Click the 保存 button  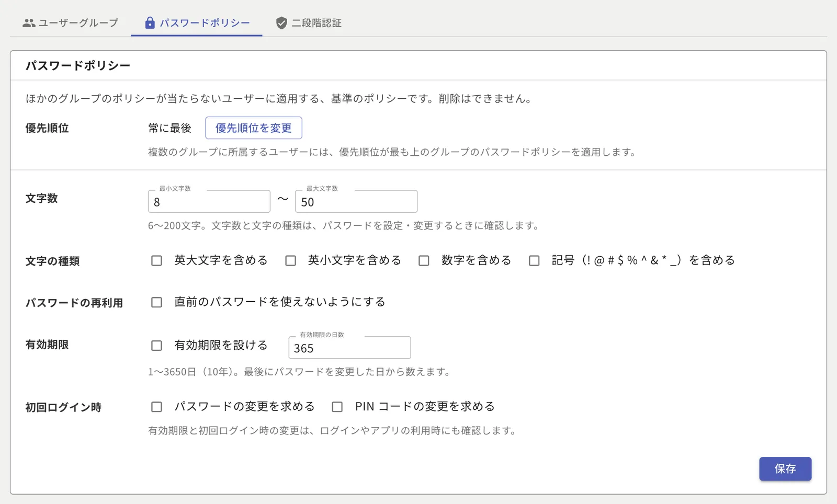pyautogui.click(x=785, y=469)
